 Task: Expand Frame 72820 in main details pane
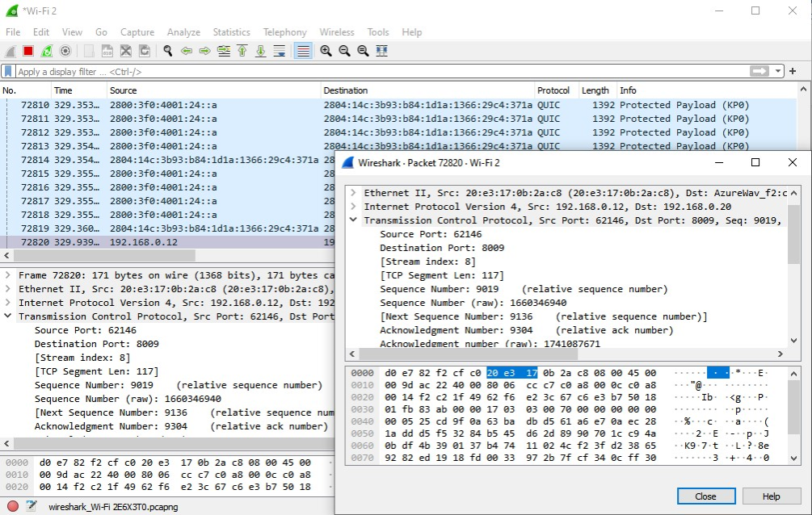click(x=8, y=275)
